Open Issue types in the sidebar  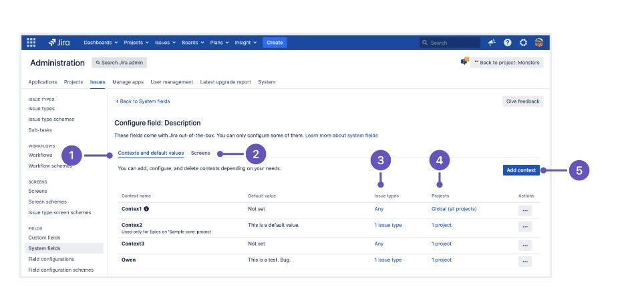point(41,109)
